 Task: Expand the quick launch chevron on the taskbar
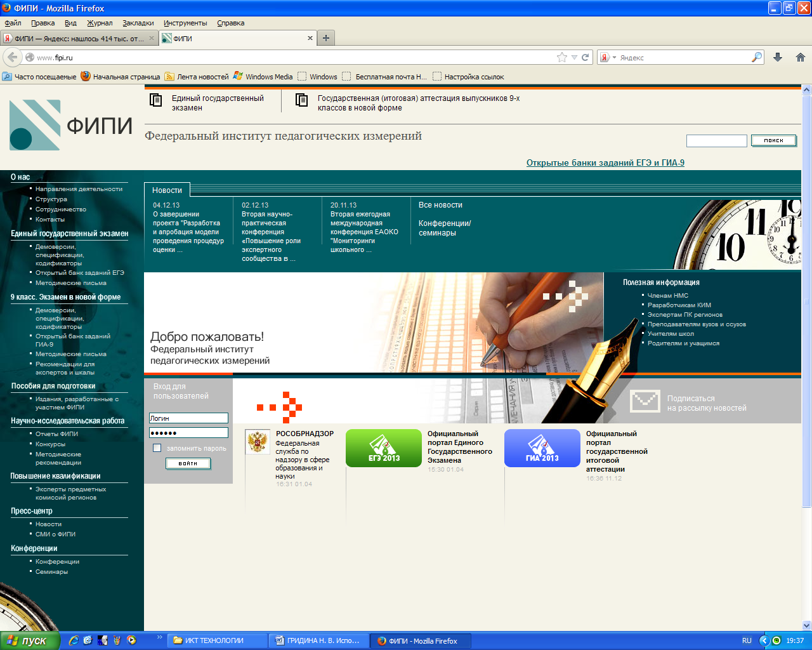coord(159,637)
